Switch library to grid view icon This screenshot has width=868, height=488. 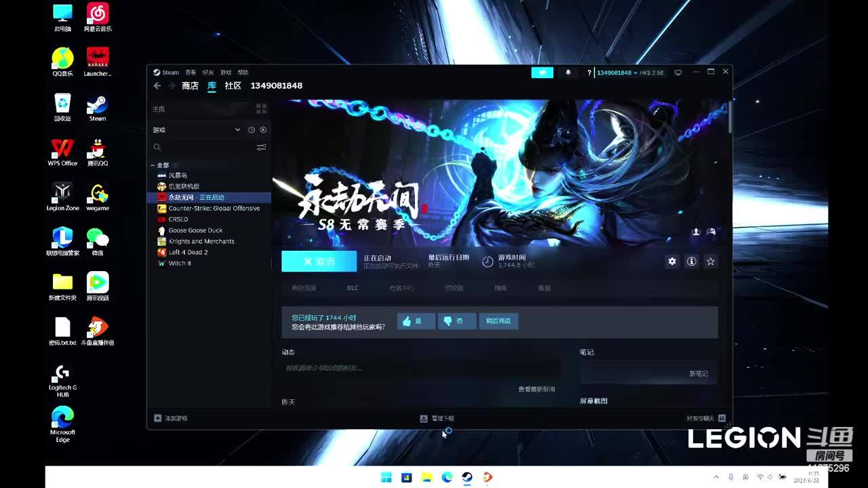pyautogui.click(x=261, y=108)
